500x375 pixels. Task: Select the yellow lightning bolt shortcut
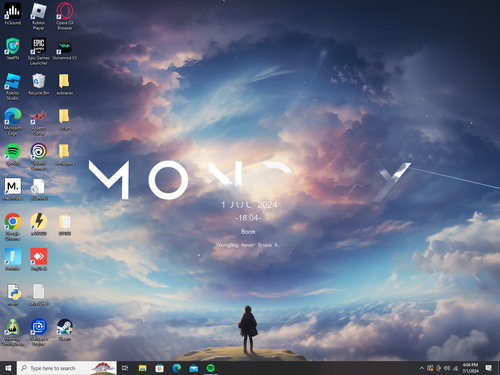(x=39, y=224)
